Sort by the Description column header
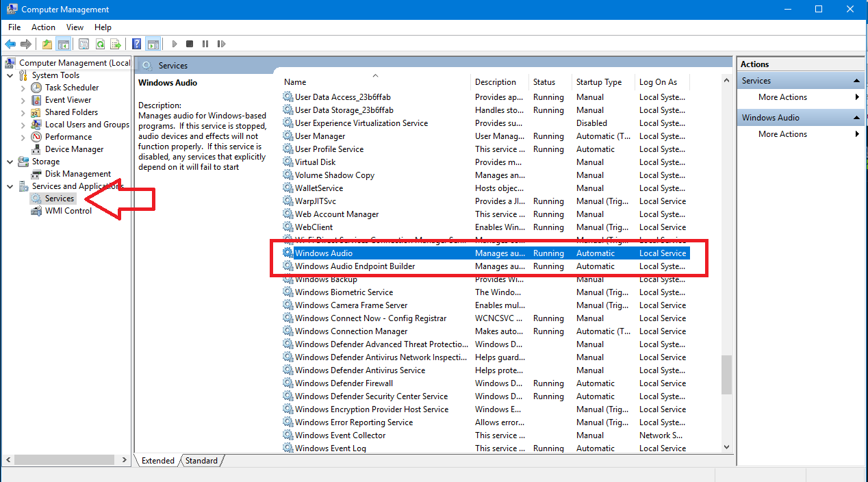Screen dimensions: 868x482 click(x=500, y=82)
